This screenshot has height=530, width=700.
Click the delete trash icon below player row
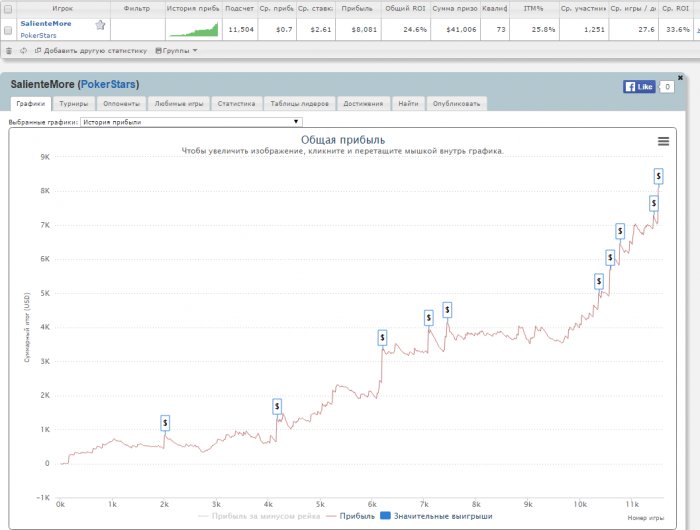pyautogui.click(x=9, y=49)
